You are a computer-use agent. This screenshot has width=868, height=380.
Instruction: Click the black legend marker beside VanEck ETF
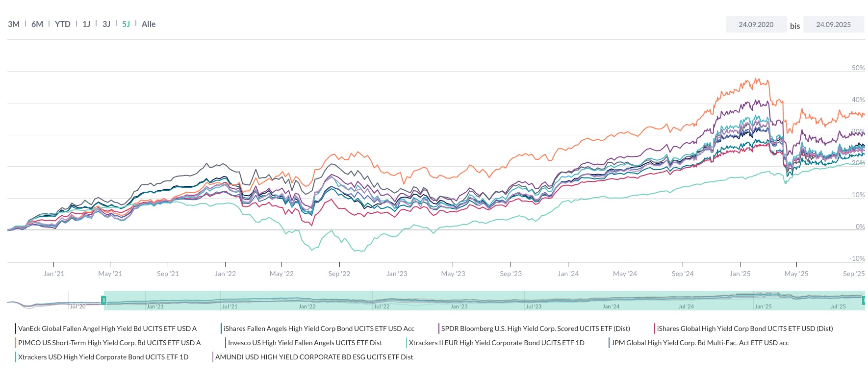click(x=15, y=329)
